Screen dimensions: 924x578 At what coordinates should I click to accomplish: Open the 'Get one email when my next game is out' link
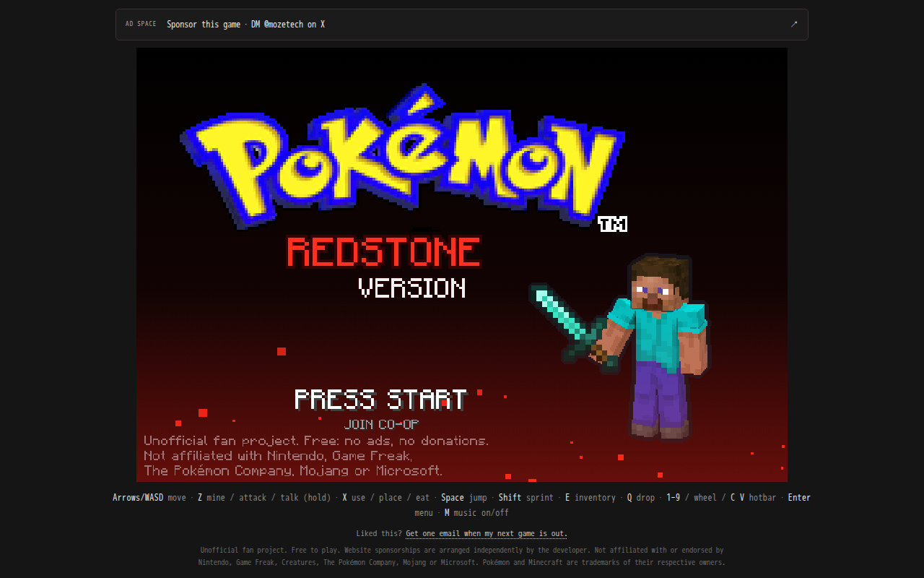487,534
